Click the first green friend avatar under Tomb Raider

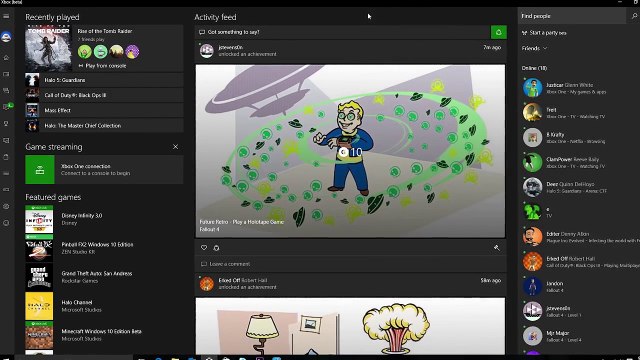[84, 52]
